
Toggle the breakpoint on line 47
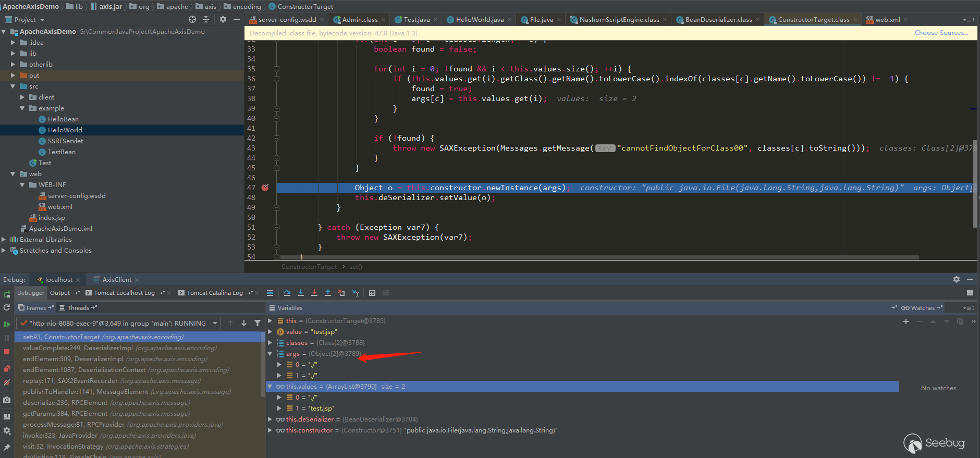click(x=265, y=188)
